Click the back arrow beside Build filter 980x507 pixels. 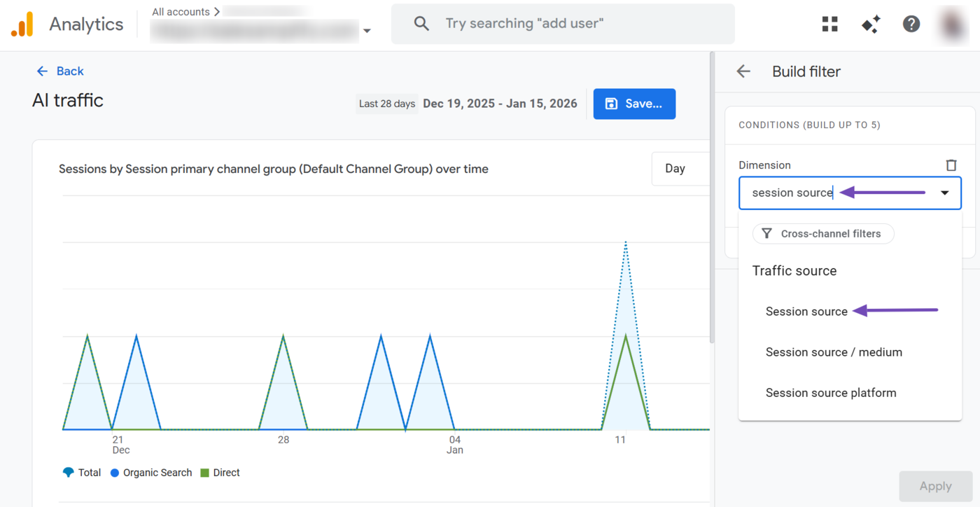click(x=743, y=71)
